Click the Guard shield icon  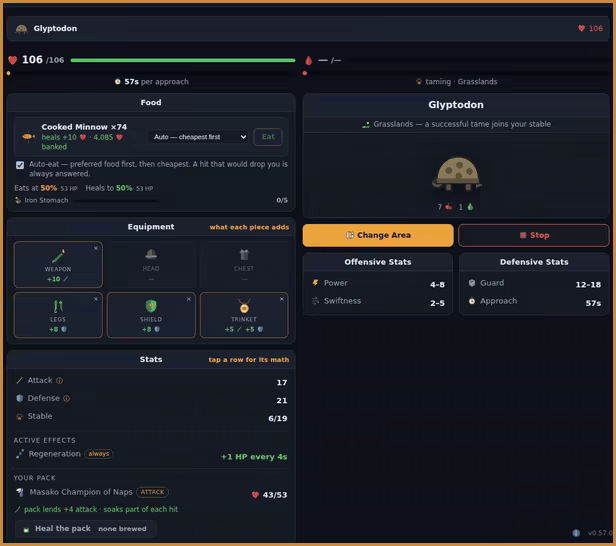point(472,283)
